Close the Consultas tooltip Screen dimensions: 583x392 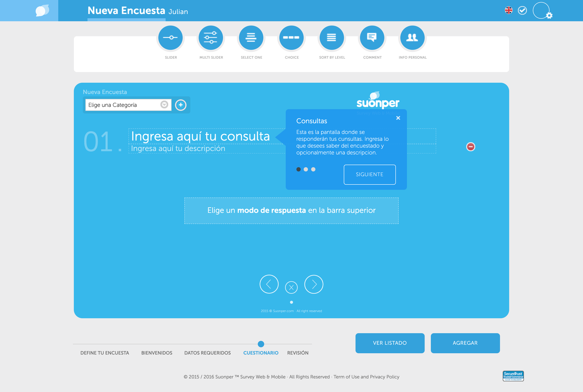click(398, 118)
